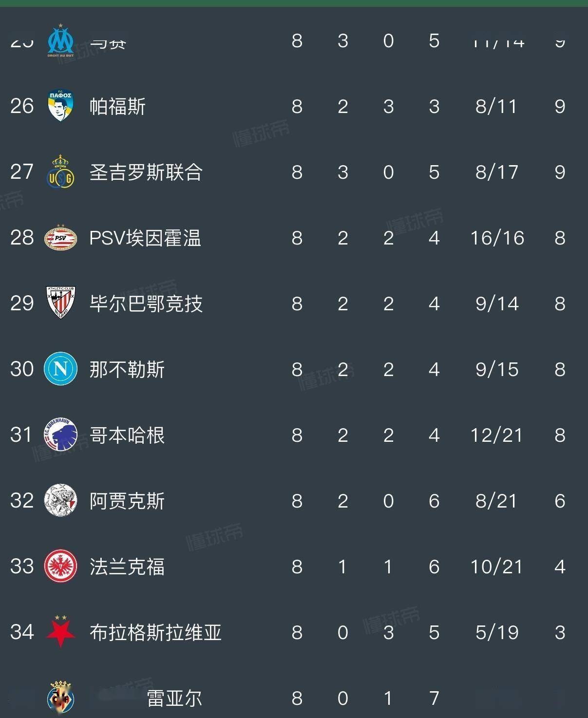Select the Eintracht Frankfurt crest
The width and height of the screenshot is (588, 718).
coord(60,566)
